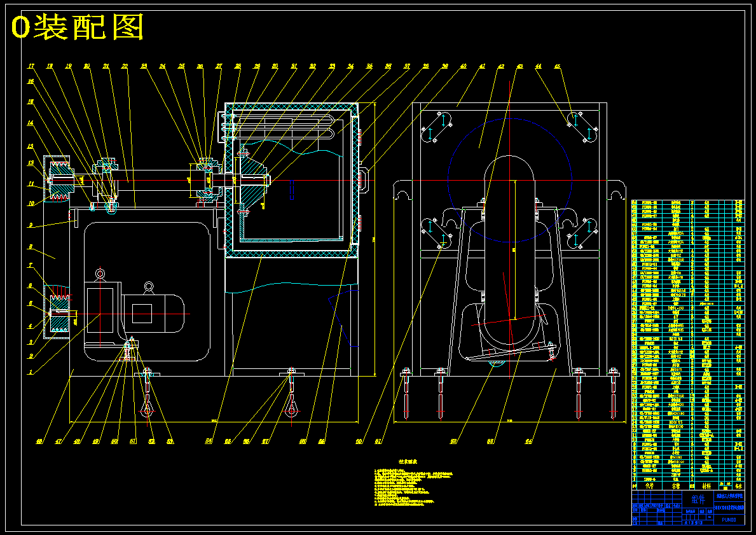
Task: Click part balloon number 27
Action: pos(219,66)
